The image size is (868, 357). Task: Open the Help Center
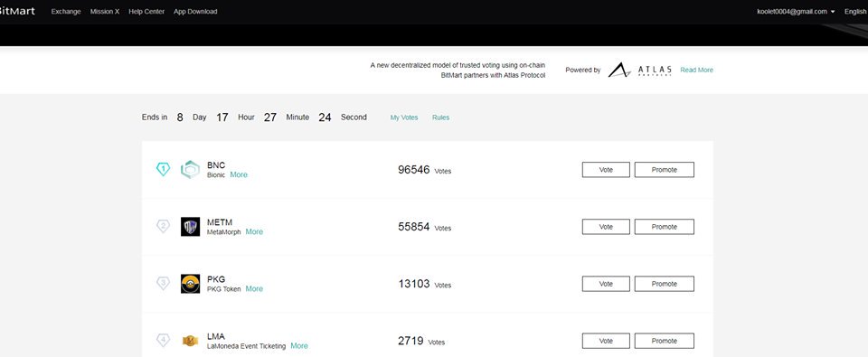click(x=146, y=12)
